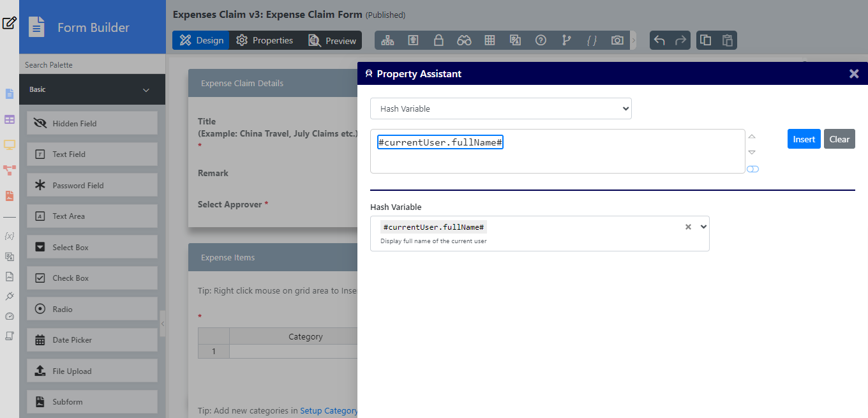Toggle the switch beside the hash variable textbox

(x=752, y=169)
